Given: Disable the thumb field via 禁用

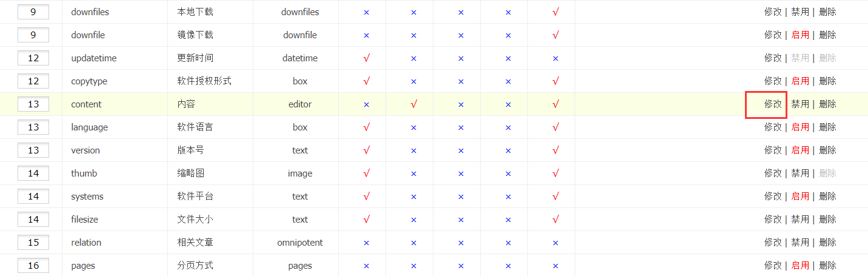Looking at the screenshot, I should tap(800, 173).
